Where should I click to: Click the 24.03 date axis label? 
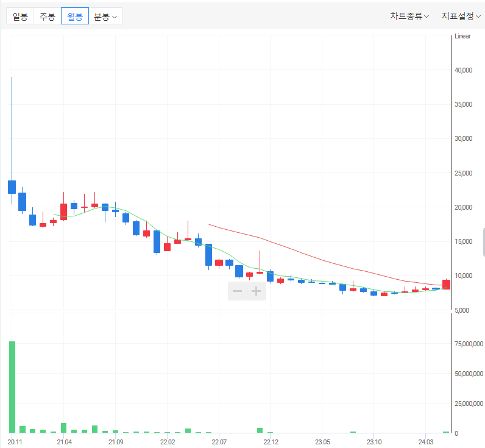pyautogui.click(x=426, y=442)
